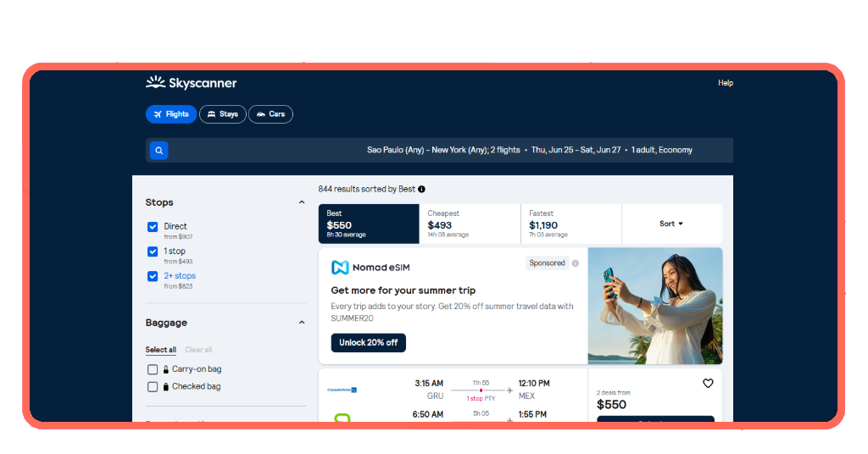This screenshot has width=868, height=454.
Task: Enable the Carry-on bag filter
Action: pos(153,369)
